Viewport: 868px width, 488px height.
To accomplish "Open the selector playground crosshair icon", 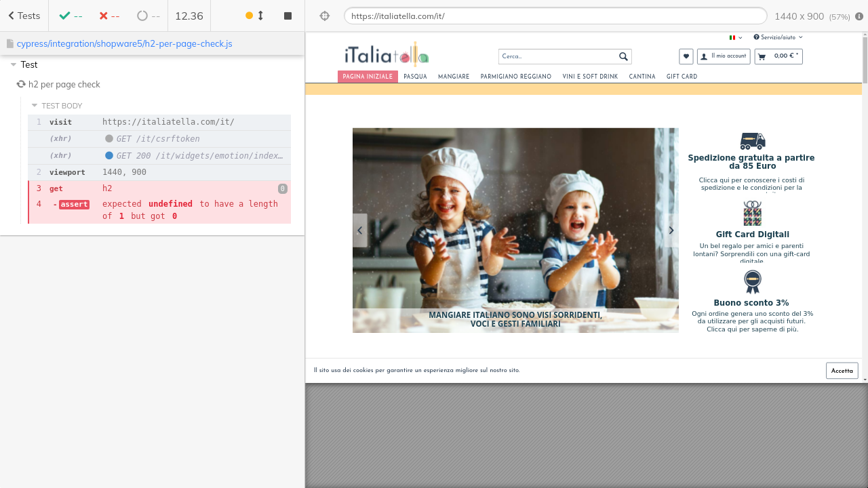I will point(325,16).
